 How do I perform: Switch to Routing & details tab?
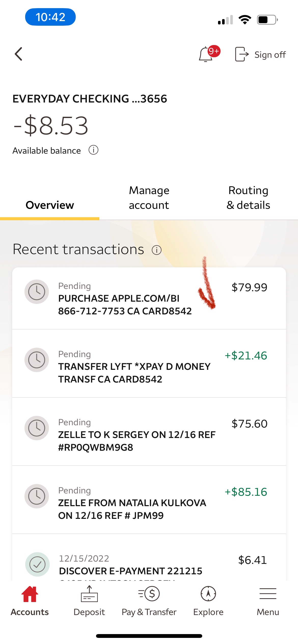(248, 198)
